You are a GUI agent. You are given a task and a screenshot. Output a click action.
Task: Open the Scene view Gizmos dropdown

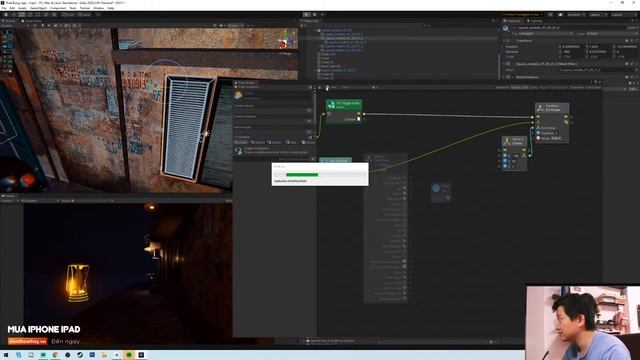point(235,26)
